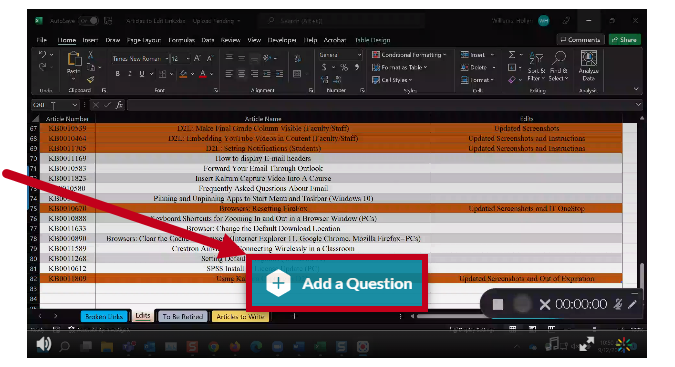
Task: Click the Increase Indent icon
Action: [279, 74]
